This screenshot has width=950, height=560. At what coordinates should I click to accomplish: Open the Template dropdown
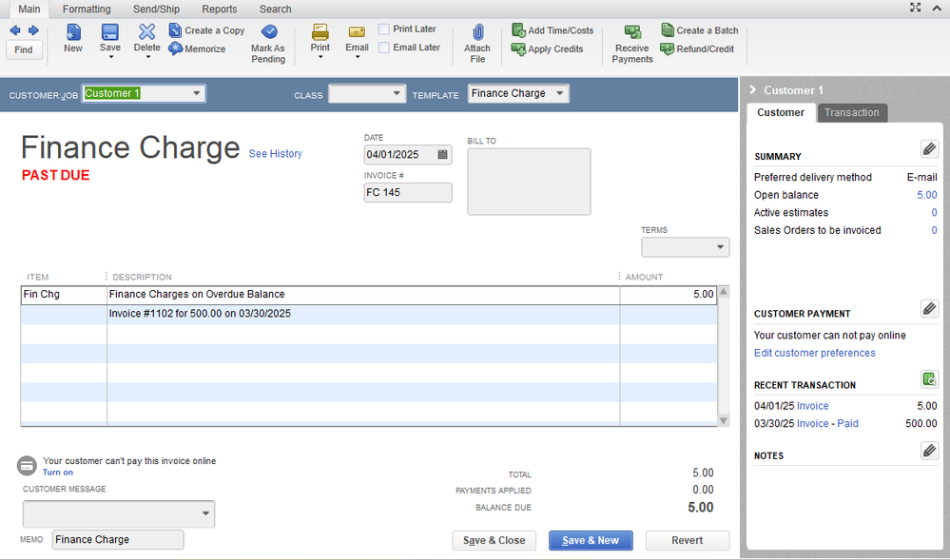560,93
